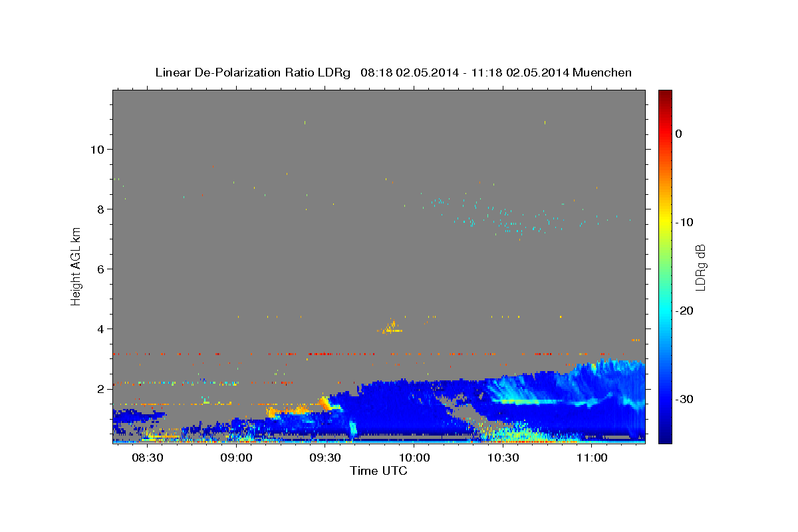This screenshot has width=798, height=532.
Task: Click the 'LDRg dB' colorbar label
Action: [700, 267]
